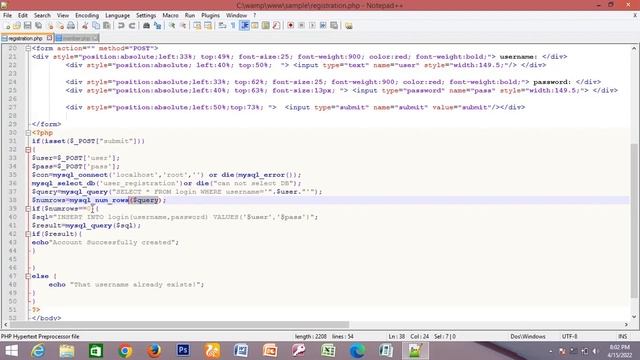
Task: Open the Settings menu
Action: pyautogui.click(x=146, y=16)
